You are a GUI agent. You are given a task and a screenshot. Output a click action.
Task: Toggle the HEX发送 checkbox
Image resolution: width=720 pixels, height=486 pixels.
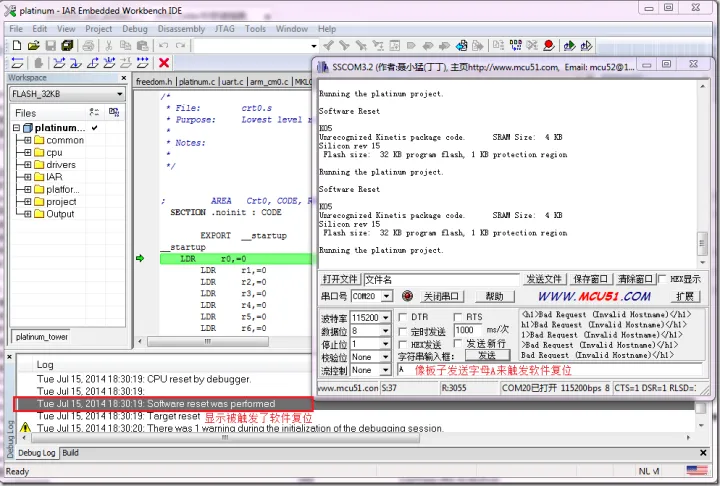pyautogui.click(x=403, y=344)
